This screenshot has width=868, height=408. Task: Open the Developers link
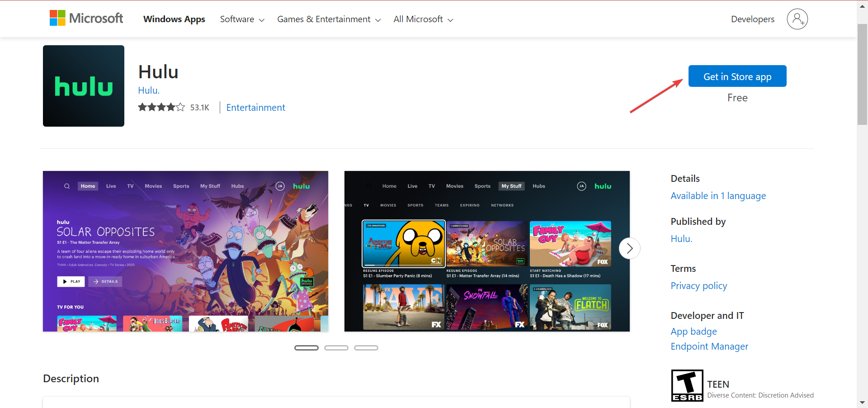point(753,19)
